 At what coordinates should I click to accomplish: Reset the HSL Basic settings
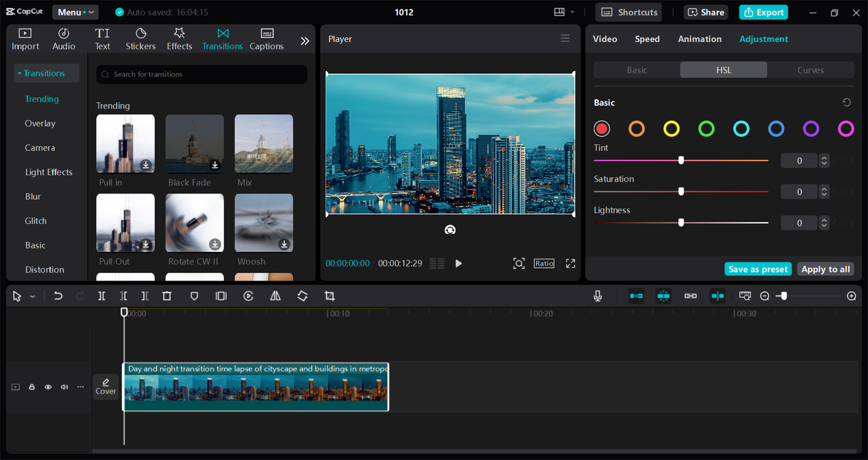[x=846, y=102]
